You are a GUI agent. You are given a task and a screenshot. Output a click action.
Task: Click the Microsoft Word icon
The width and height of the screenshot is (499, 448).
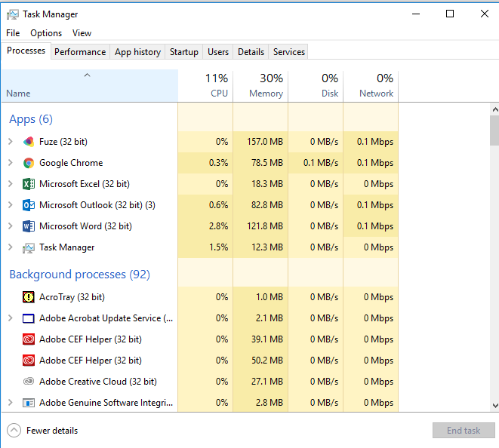click(29, 226)
